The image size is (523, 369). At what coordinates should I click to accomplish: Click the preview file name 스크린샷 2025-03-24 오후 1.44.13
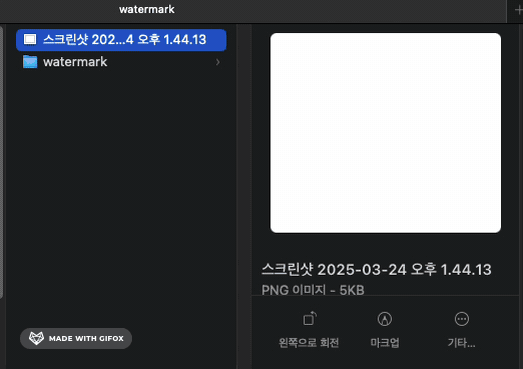(x=377, y=270)
